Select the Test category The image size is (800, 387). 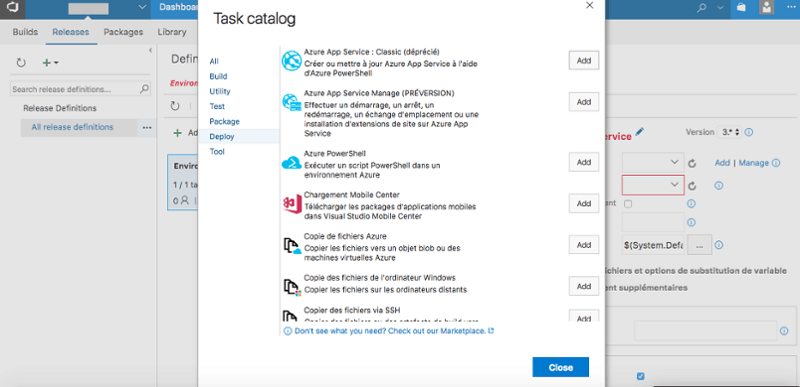217,107
